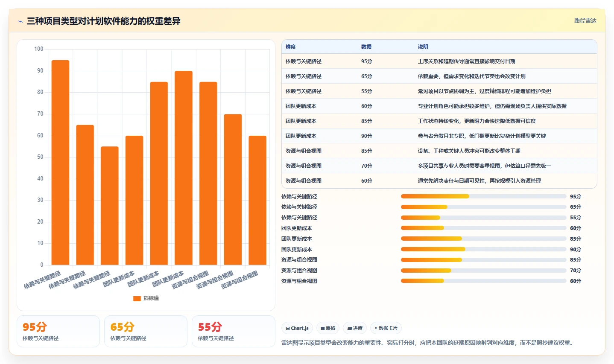The width and height of the screenshot is (614, 364).
Task: Select the chart bar reaching 65
Action: coord(85,195)
